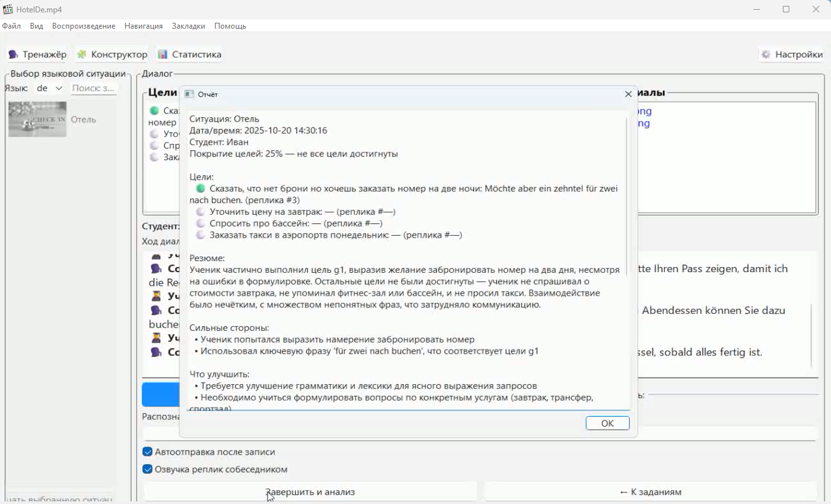Open the Закладки menu

click(x=188, y=26)
